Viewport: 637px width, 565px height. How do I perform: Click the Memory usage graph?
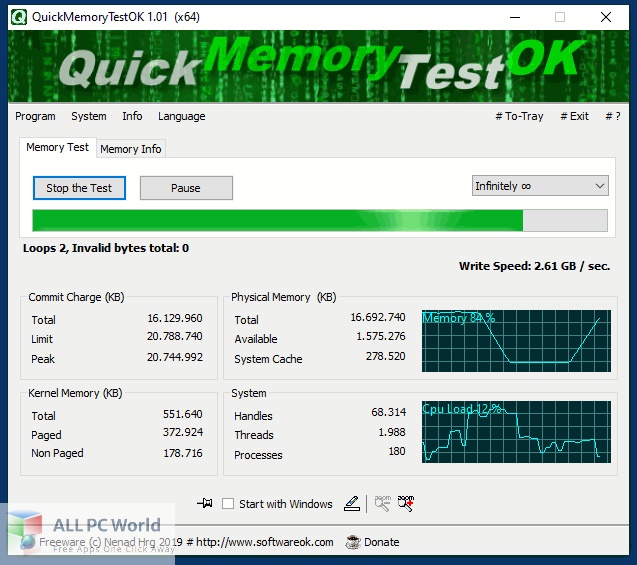516,341
